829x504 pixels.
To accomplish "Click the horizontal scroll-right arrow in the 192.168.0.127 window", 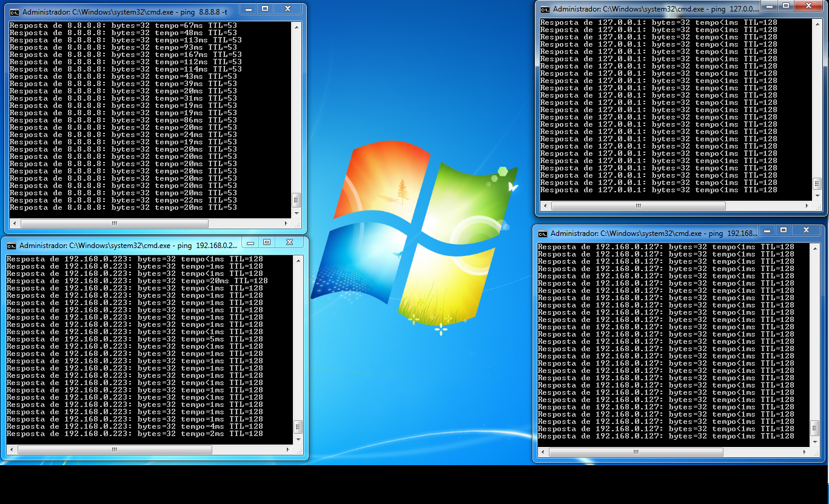I will 804,452.
